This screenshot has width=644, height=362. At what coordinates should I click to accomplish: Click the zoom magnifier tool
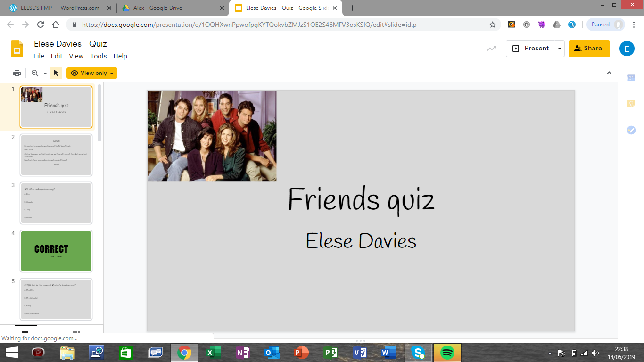pyautogui.click(x=35, y=73)
